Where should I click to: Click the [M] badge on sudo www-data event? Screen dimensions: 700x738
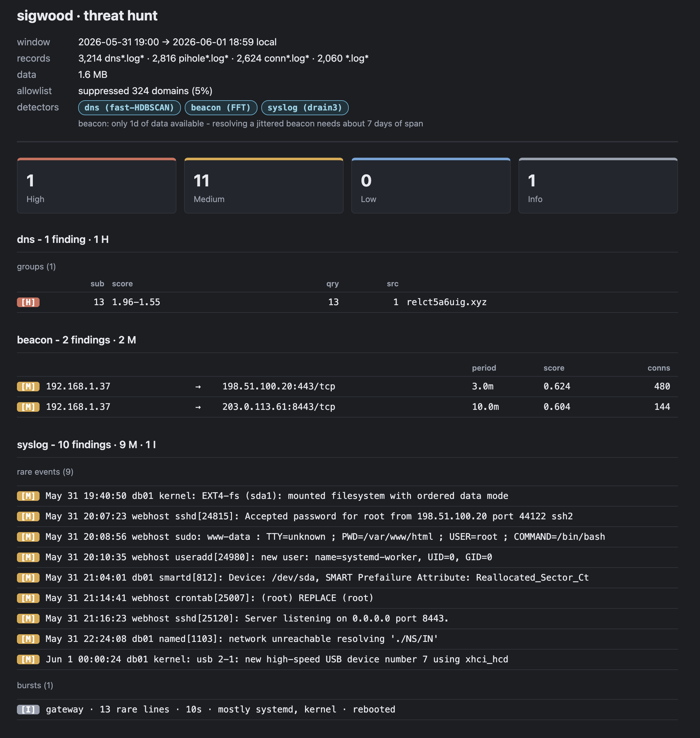coord(28,537)
